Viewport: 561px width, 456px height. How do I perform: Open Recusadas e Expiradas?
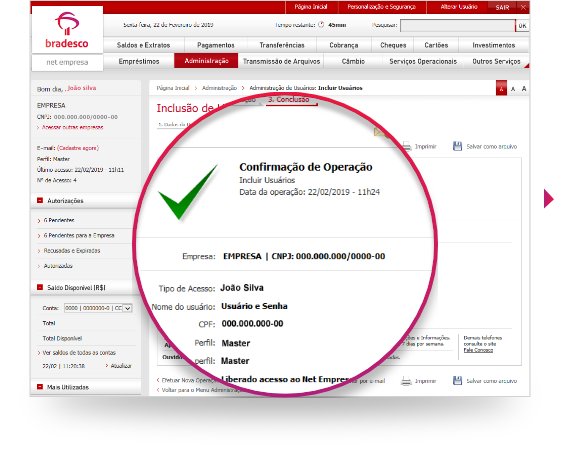coord(72,250)
